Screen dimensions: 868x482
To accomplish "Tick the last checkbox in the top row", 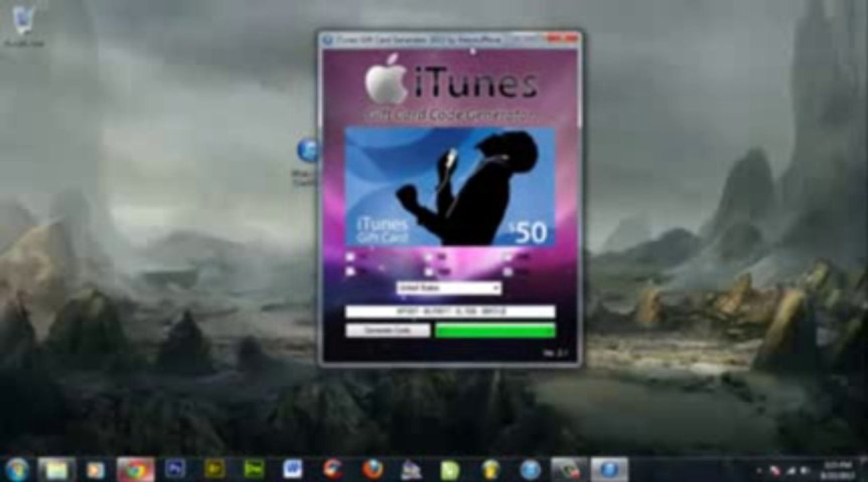I will pos(507,256).
